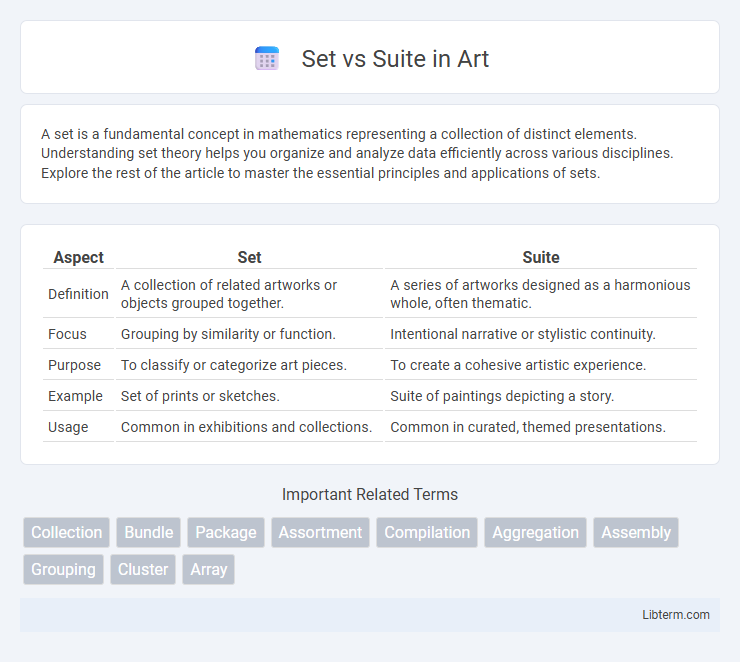Open the Array term tag

coord(209,569)
